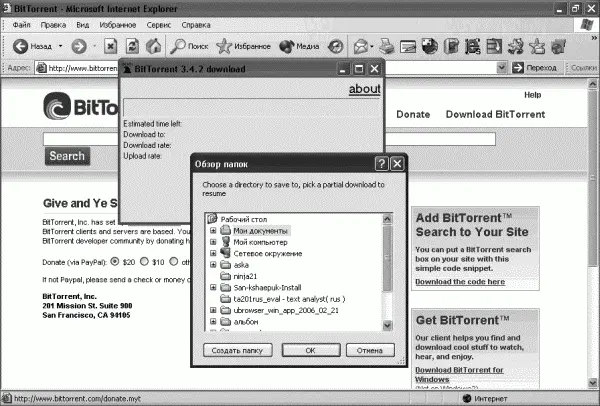Click the Рабочий стол desktop icon in tree
600x406 pixels.
(212, 219)
